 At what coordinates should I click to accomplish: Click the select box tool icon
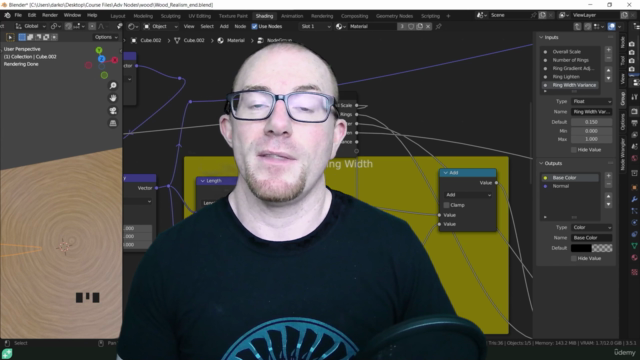pos(10,37)
